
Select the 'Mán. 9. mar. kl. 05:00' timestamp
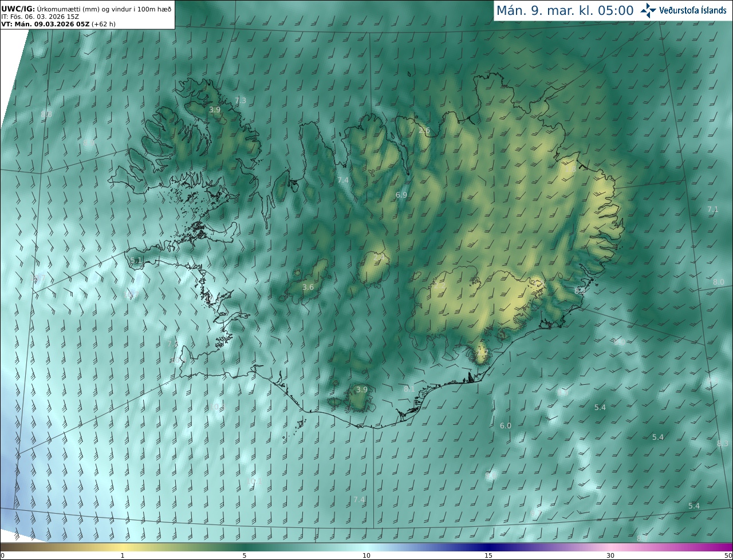(x=565, y=10)
